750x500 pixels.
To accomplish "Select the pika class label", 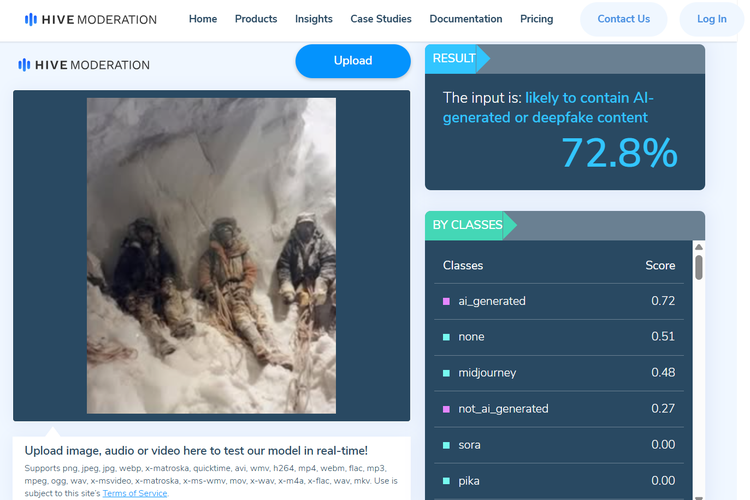I will point(469,481).
